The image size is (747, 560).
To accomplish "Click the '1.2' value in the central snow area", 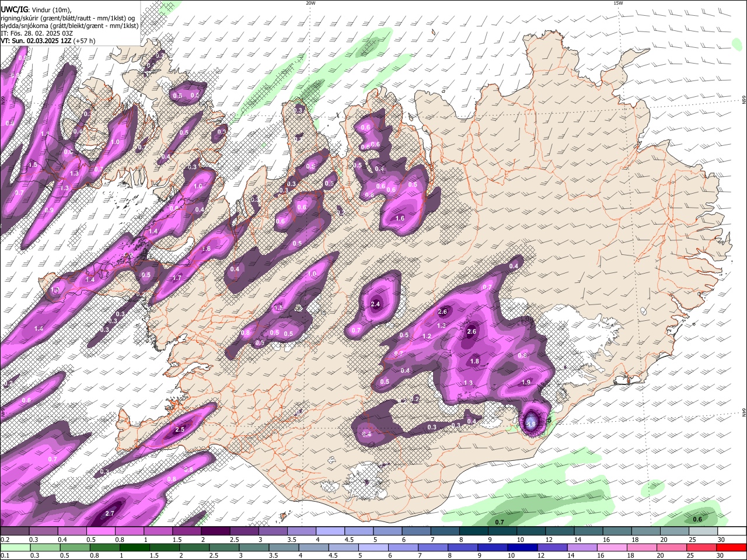I will (x=427, y=336).
